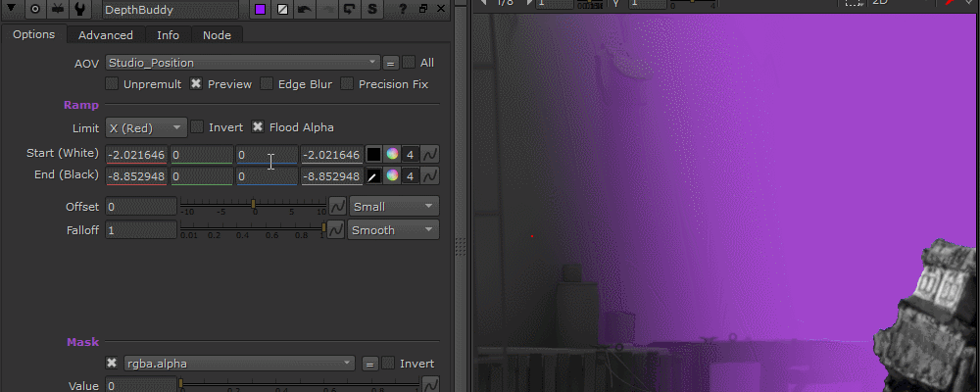Click the End (Black) 4 channels button

[410, 176]
